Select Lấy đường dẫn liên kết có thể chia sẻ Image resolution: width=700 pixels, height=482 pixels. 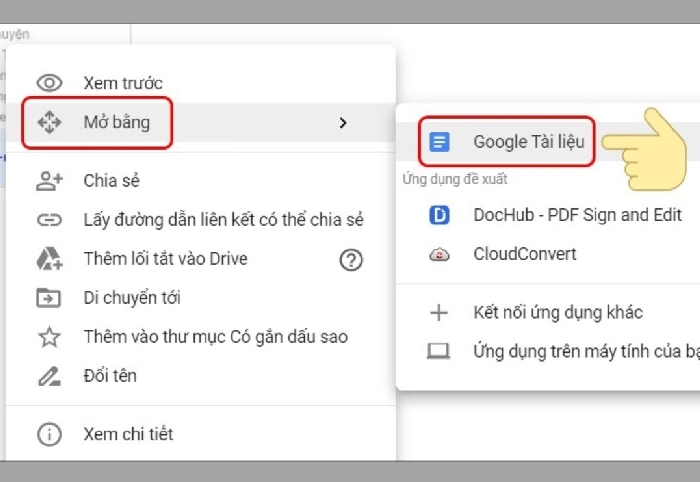(224, 220)
